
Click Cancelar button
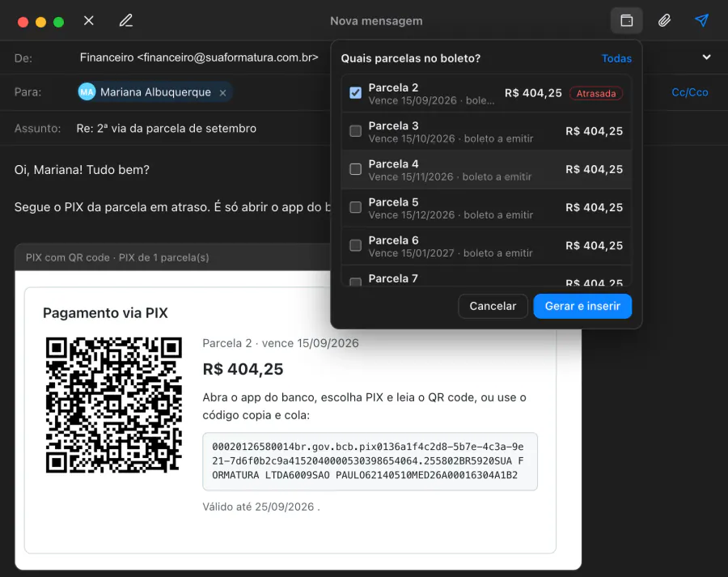[x=493, y=306]
